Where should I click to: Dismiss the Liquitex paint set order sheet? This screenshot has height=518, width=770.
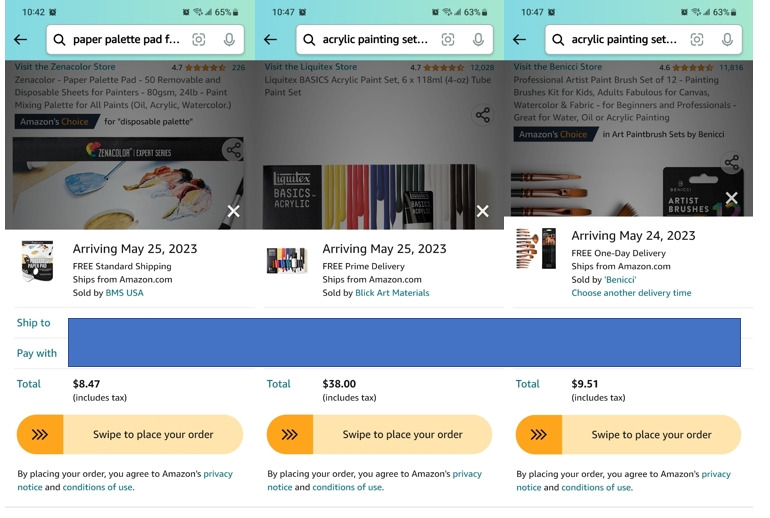483,211
